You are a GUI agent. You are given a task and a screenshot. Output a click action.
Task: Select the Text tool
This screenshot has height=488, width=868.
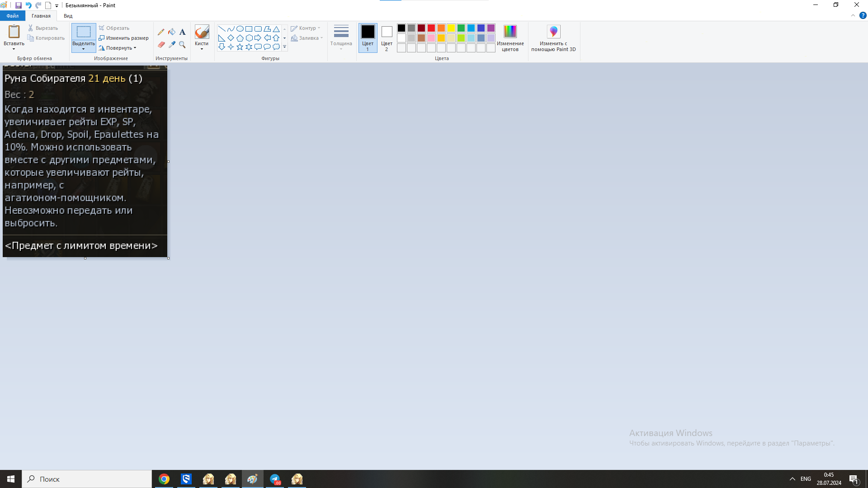tap(182, 32)
